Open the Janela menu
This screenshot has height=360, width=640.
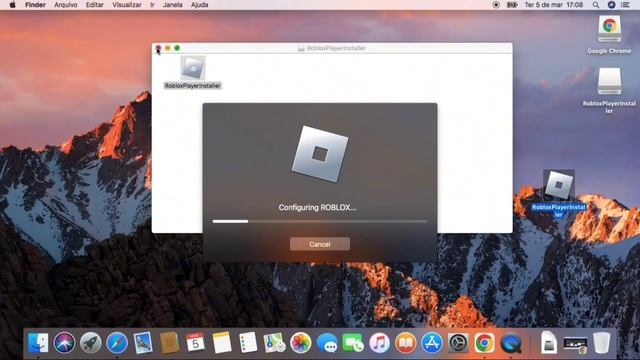coord(173,5)
